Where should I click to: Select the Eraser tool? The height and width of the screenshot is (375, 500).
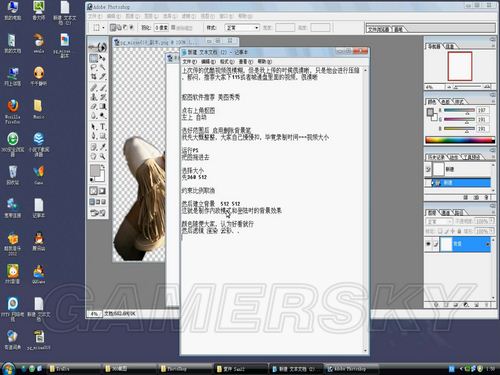94,107
